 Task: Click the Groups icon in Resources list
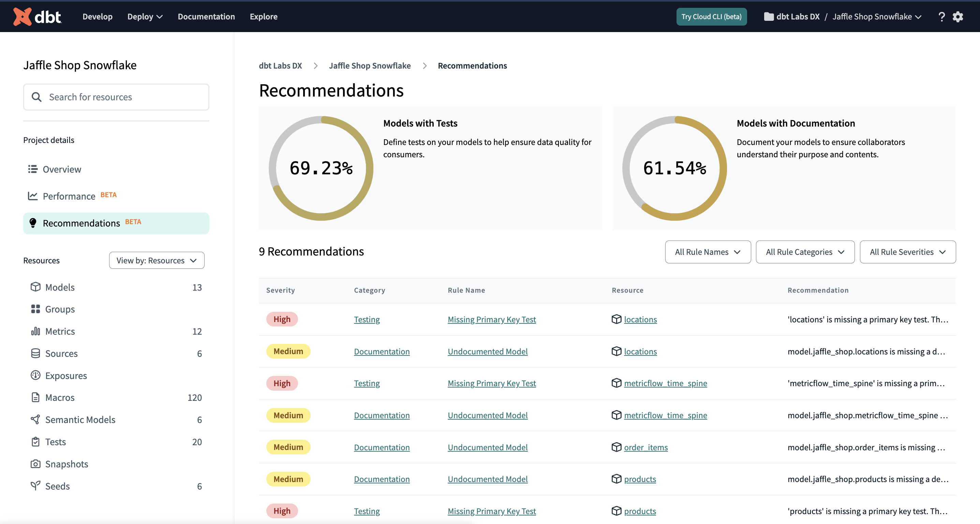tap(35, 309)
